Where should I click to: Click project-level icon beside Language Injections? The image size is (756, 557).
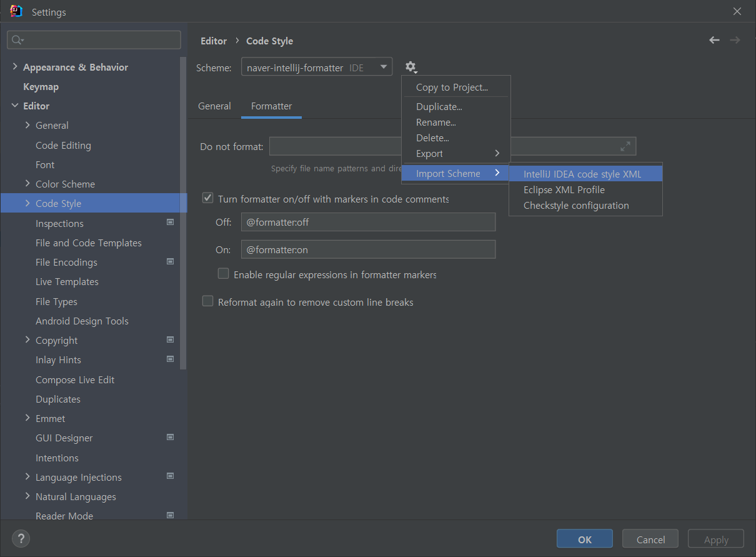click(x=170, y=476)
